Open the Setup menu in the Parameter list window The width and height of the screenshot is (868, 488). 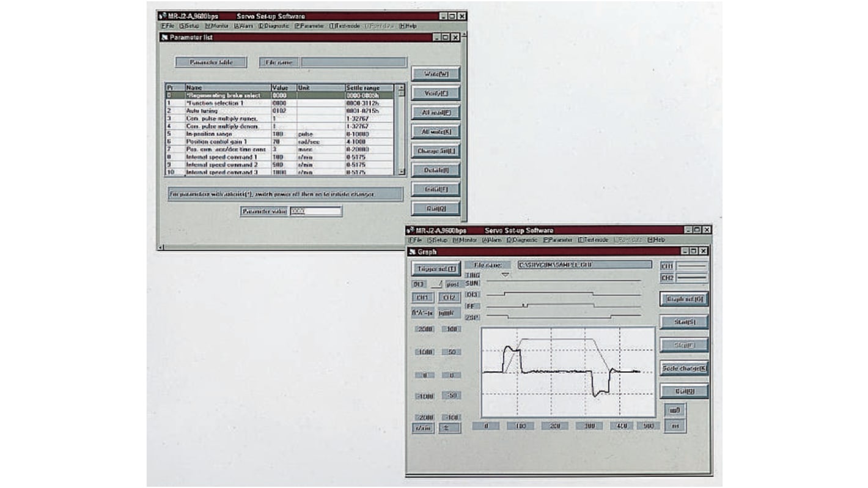189,26
